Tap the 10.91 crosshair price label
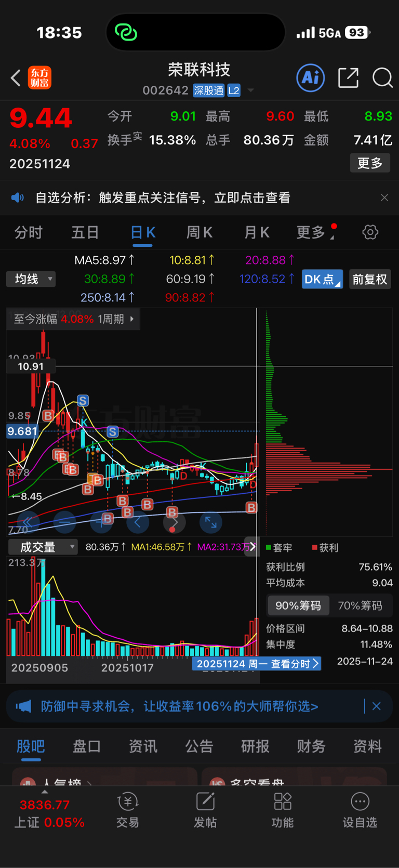The image size is (399, 868). click(x=31, y=366)
